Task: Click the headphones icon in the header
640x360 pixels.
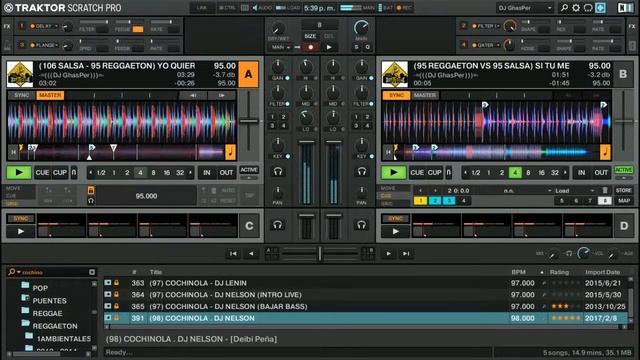Action: pos(588,8)
